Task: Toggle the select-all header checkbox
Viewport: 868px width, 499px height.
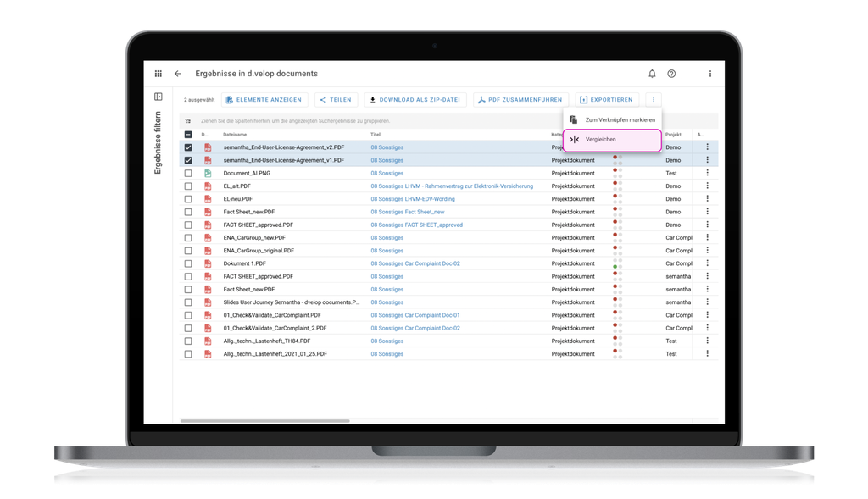Action: tap(188, 135)
